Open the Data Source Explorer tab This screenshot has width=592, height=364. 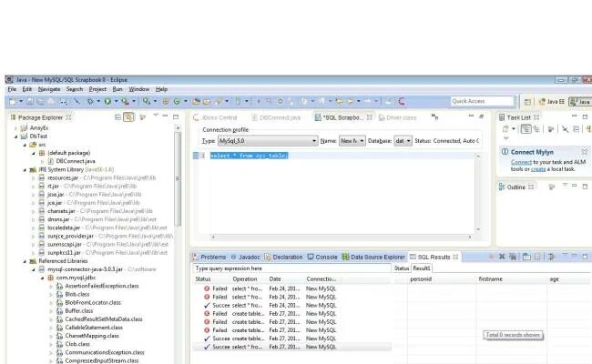(x=373, y=257)
